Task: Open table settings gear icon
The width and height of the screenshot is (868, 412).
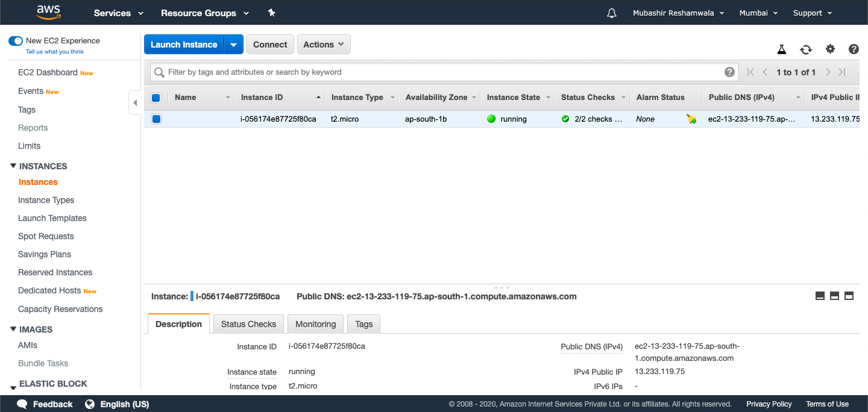Action: tap(831, 49)
